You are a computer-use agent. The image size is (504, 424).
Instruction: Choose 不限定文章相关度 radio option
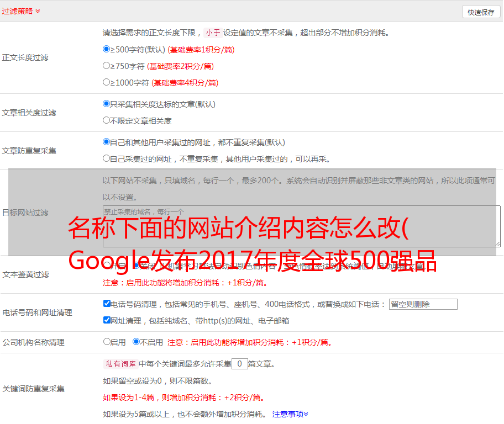coord(107,120)
